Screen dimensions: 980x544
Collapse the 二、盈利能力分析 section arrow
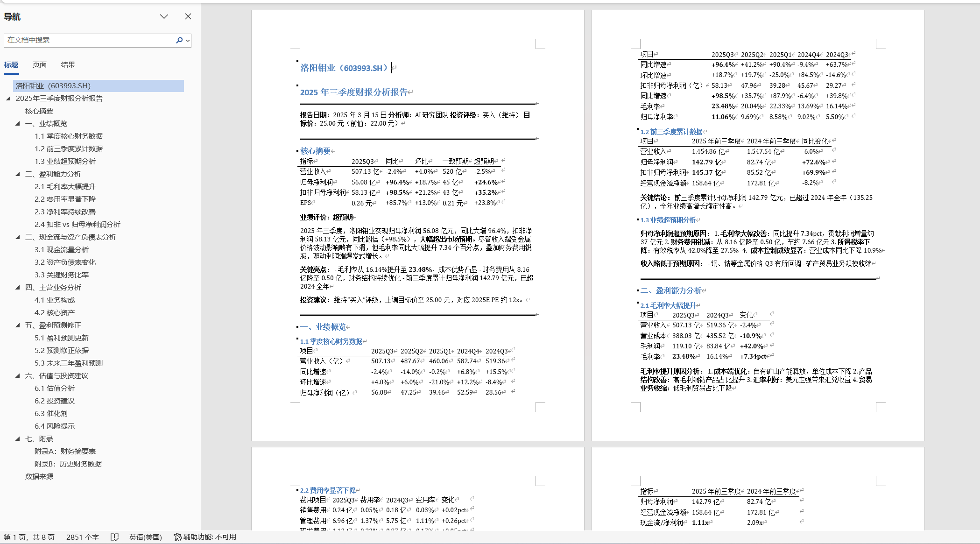17,174
